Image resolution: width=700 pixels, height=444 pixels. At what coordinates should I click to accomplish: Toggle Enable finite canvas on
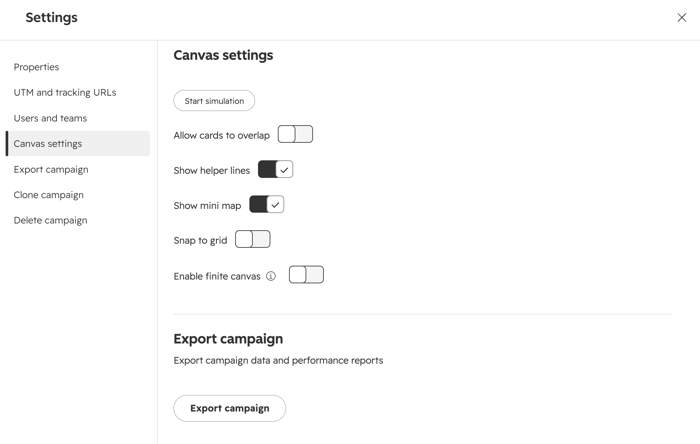[306, 275]
